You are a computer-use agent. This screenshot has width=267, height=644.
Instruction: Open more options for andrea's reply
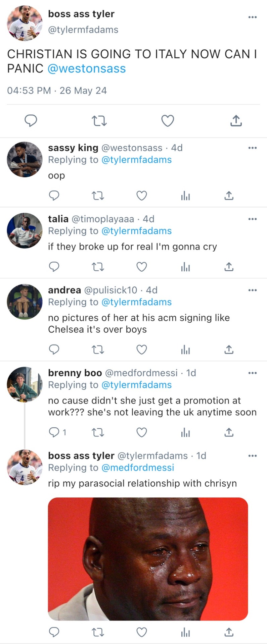pyautogui.click(x=252, y=290)
